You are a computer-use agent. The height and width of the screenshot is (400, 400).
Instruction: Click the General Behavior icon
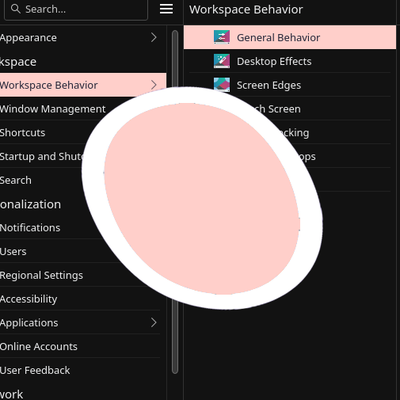point(222,37)
